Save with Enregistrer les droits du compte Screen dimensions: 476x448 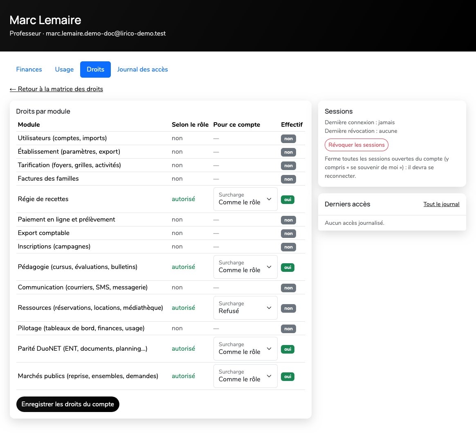(x=68, y=404)
